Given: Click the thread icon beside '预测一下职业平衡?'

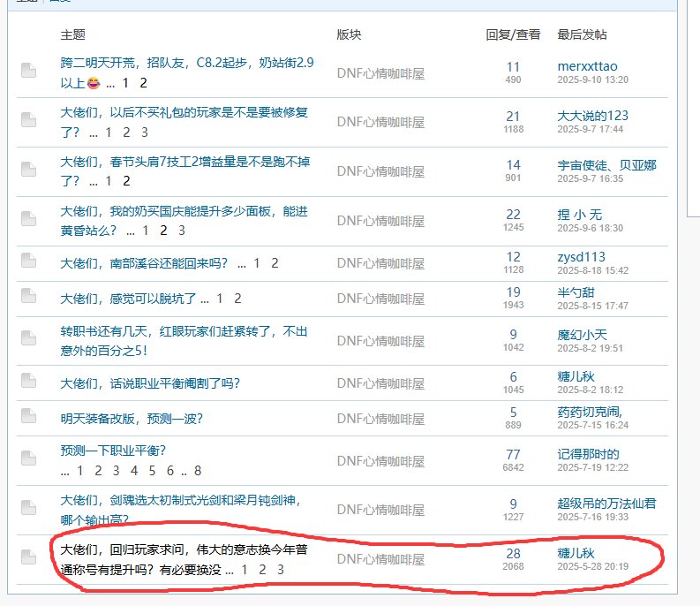Looking at the screenshot, I should 29,458.
